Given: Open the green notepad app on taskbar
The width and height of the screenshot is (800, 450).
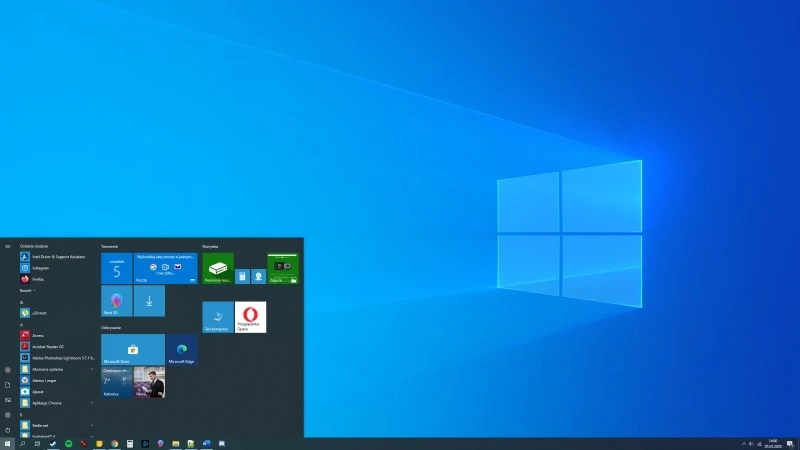Looking at the screenshot, I should point(191,444).
